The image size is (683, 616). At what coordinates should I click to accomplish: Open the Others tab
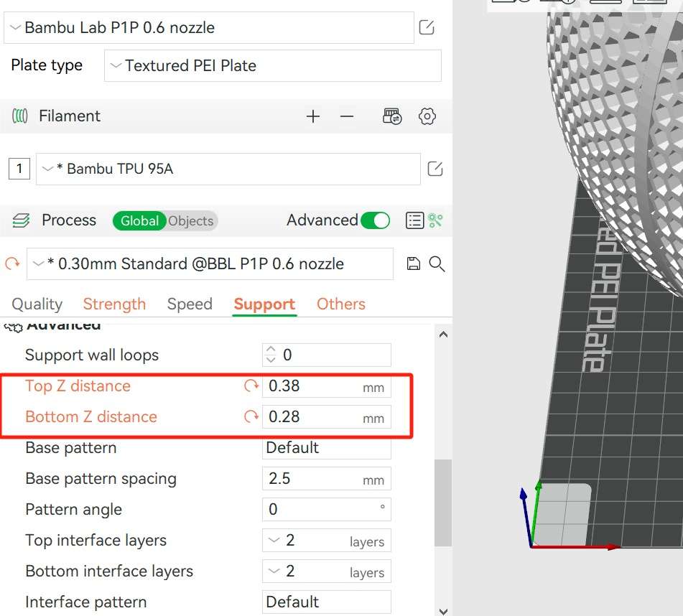[x=340, y=304]
